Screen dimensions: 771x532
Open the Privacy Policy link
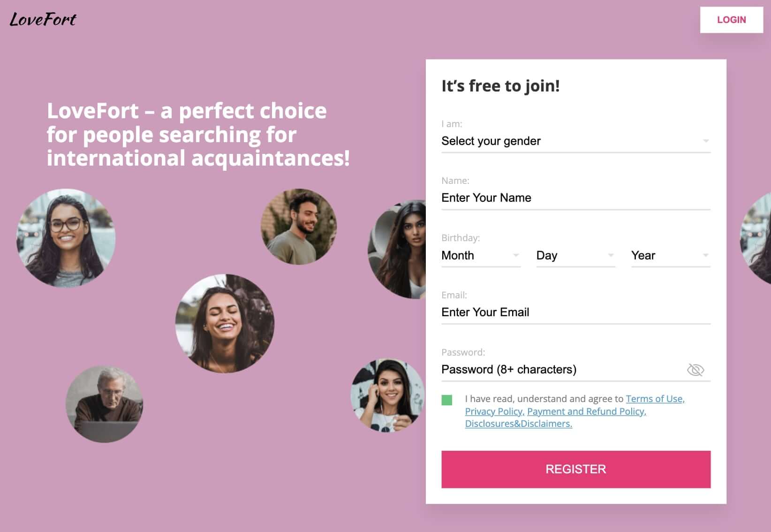click(x=494, y=411)
